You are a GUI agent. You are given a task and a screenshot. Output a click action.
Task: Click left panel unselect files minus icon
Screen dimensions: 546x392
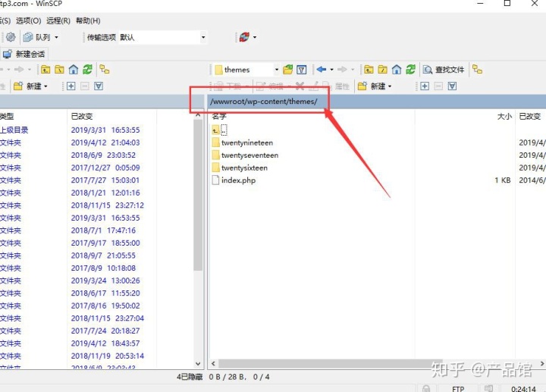point(85,86)
